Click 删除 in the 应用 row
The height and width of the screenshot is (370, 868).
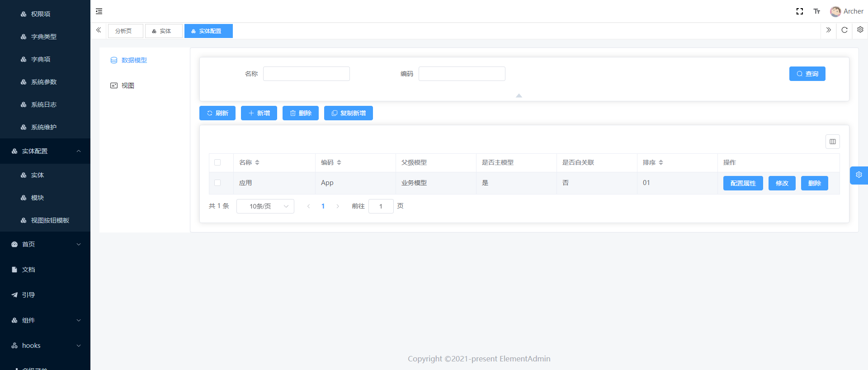tap(815, 183)
